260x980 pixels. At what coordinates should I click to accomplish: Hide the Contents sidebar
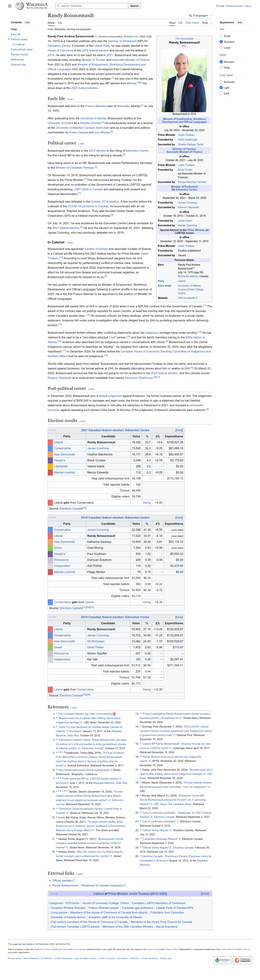point(27,22)
